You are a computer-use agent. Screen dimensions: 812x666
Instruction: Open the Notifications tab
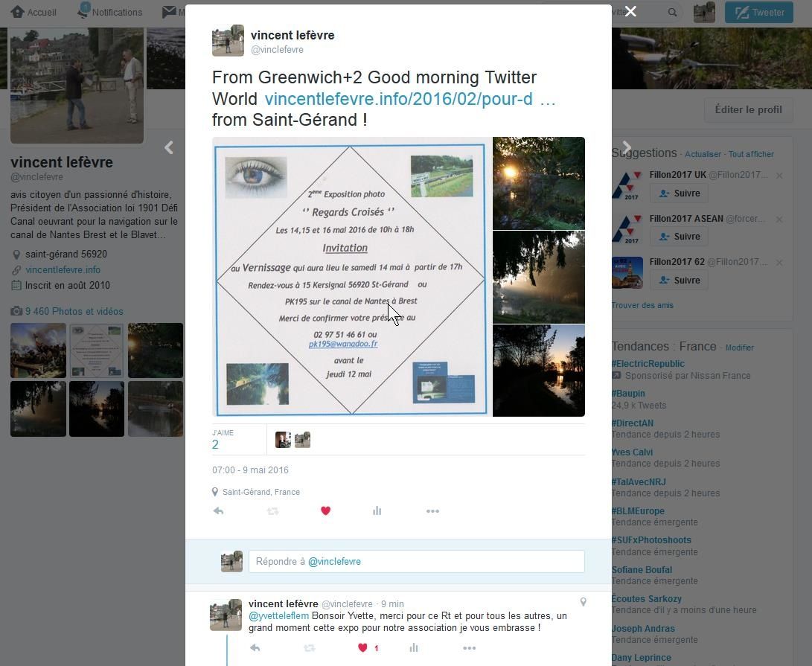111,12
